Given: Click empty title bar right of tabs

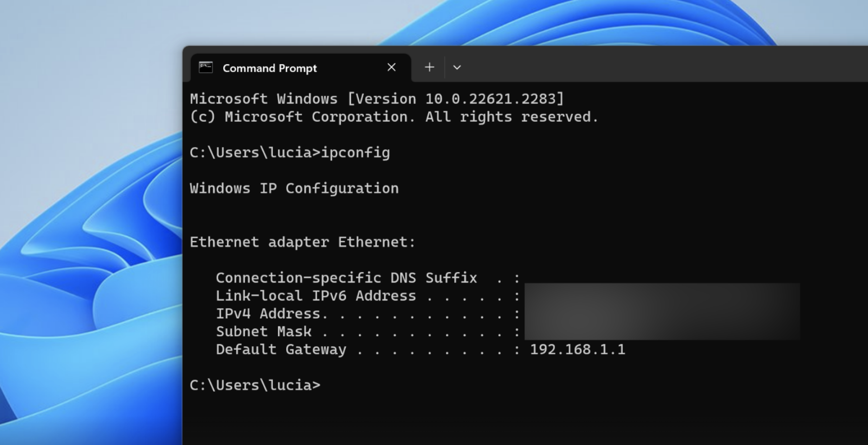Looking at the screenshot, I should click(646, 65).
